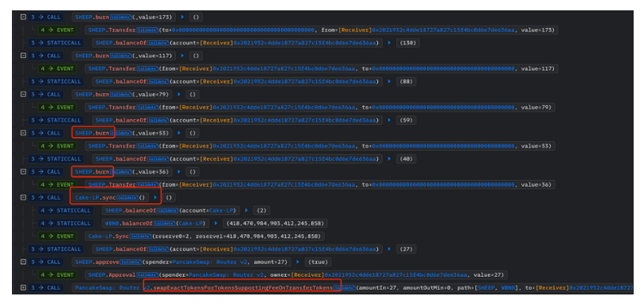Toggle return arrow before result (true)

(299, 262)
